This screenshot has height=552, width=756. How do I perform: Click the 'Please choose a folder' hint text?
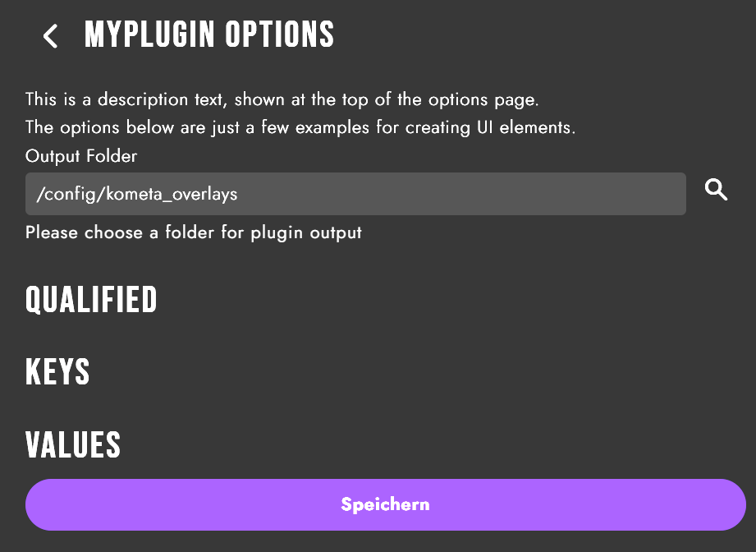pos(194,232)
